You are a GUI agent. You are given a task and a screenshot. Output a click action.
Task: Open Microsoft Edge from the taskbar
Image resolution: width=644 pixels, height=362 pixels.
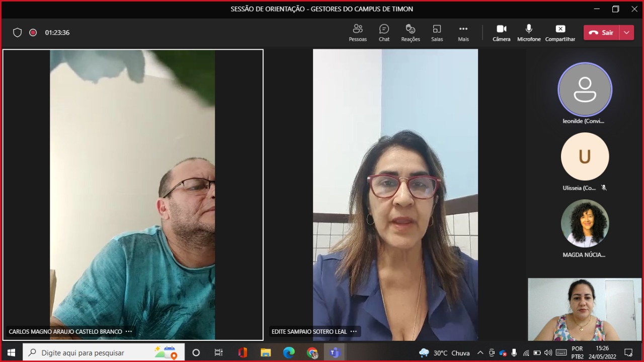pyautogui.click(x=289, y=352)
